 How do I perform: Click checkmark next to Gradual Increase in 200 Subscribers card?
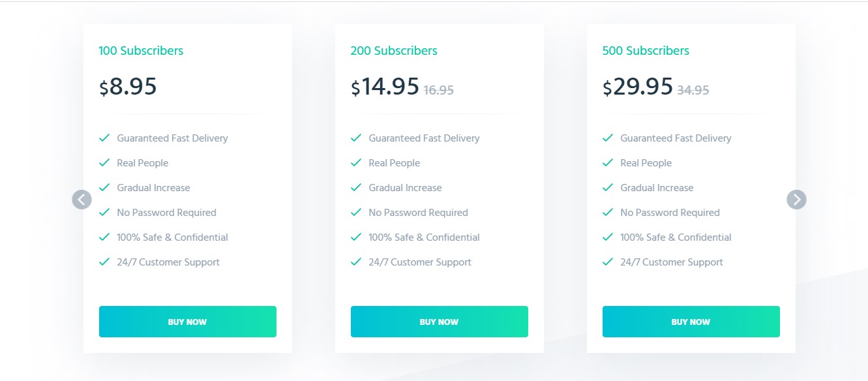(355, 187)
